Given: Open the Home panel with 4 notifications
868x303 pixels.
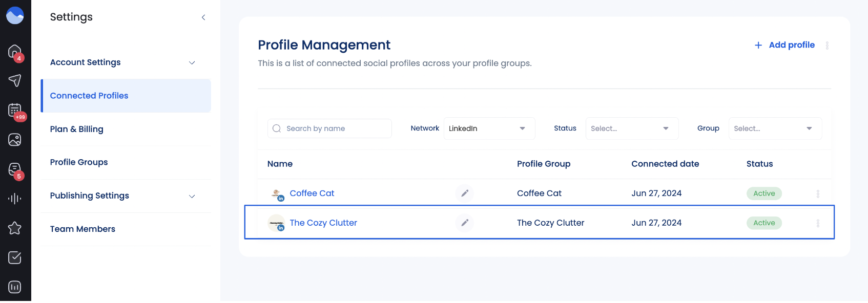Looking at the screenshot, I should coord(15,52).
